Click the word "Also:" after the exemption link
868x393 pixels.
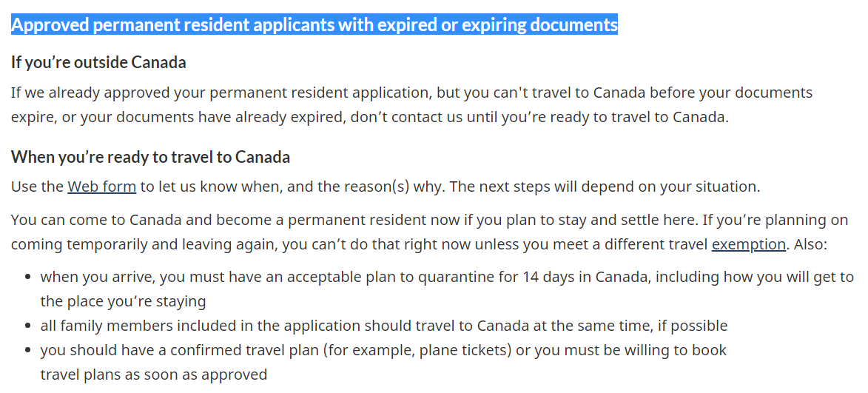point(809,244)
